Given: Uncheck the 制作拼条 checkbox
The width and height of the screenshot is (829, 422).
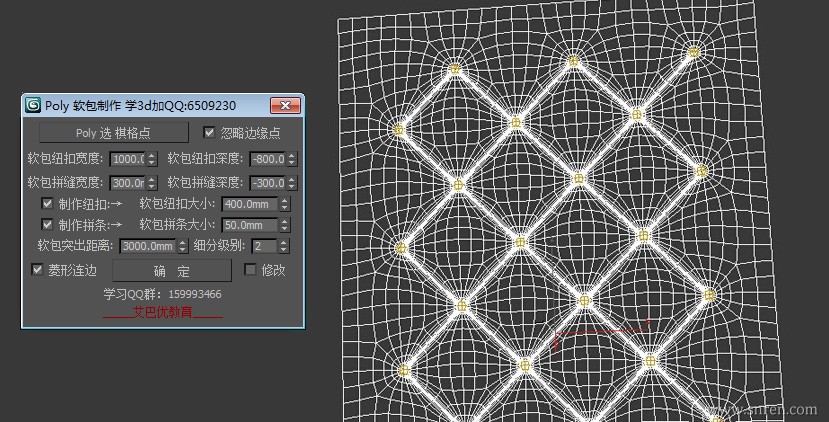Looking at the screenshot, I should pos(48,224).
